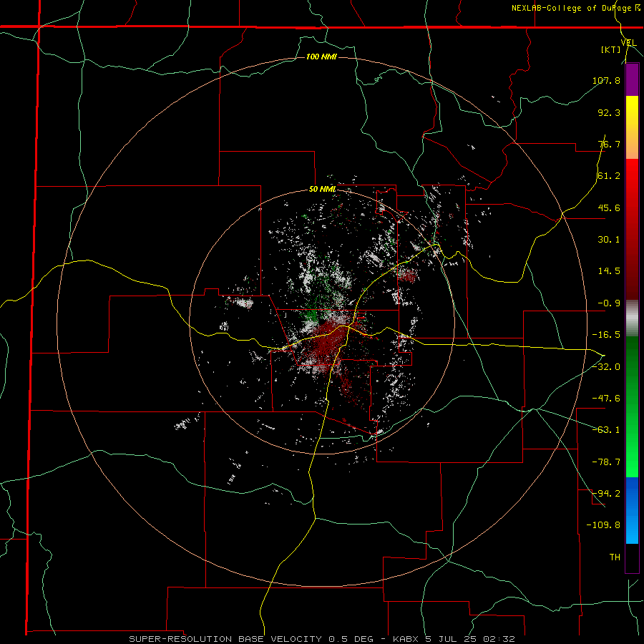
Task: Click the 02:32 timestamp in the caption
Action: (x=499, y=639)
